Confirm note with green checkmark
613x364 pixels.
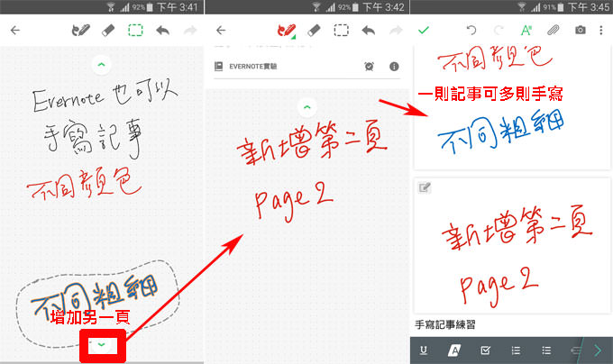coord(424,30)
